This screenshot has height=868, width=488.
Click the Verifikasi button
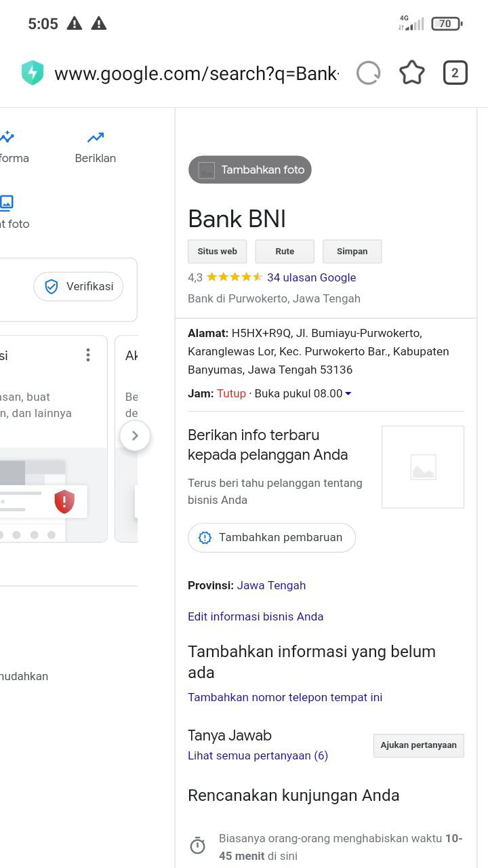coord(79,287)
